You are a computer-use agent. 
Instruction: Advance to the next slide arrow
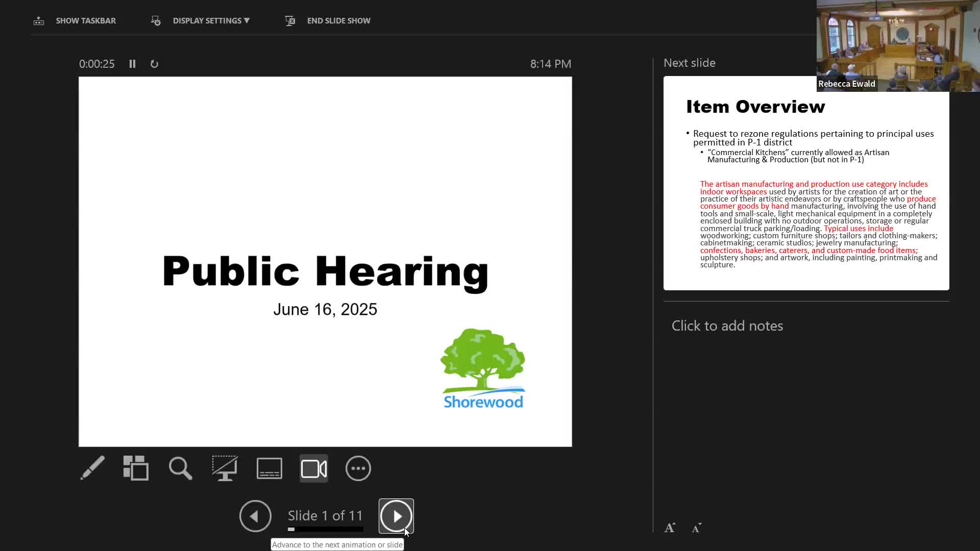click(x=396, y=516)
